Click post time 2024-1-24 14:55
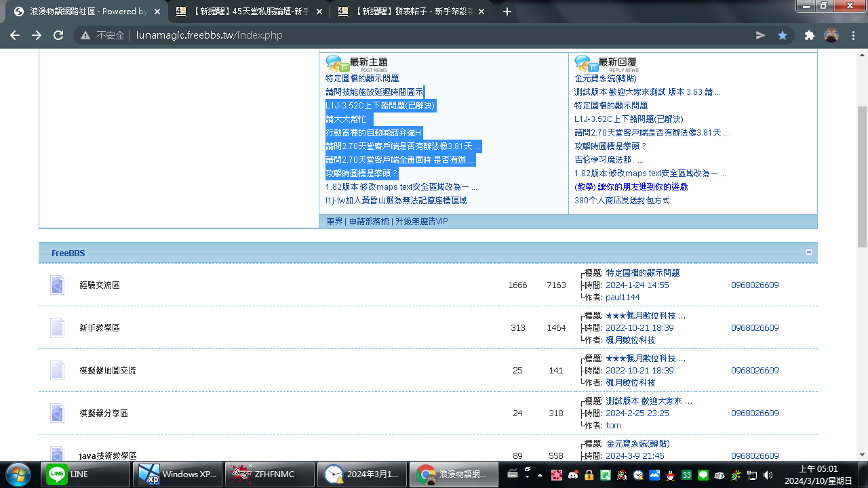 [637, 285]
